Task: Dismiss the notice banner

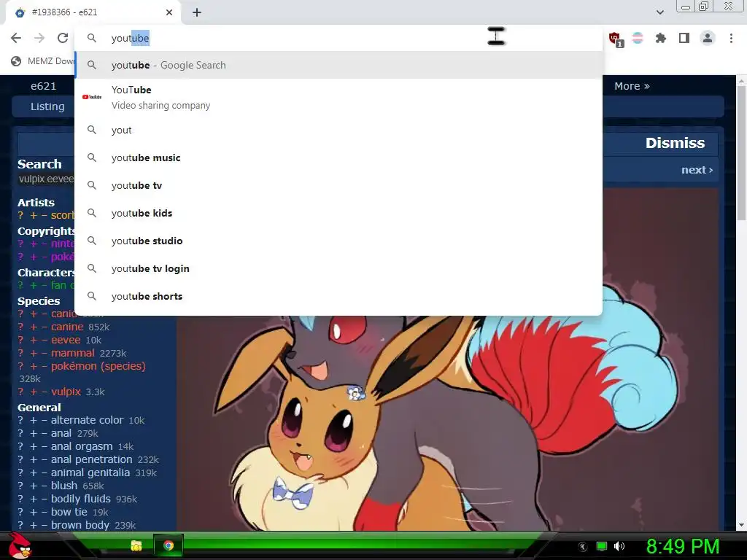Action: point(675,143)
